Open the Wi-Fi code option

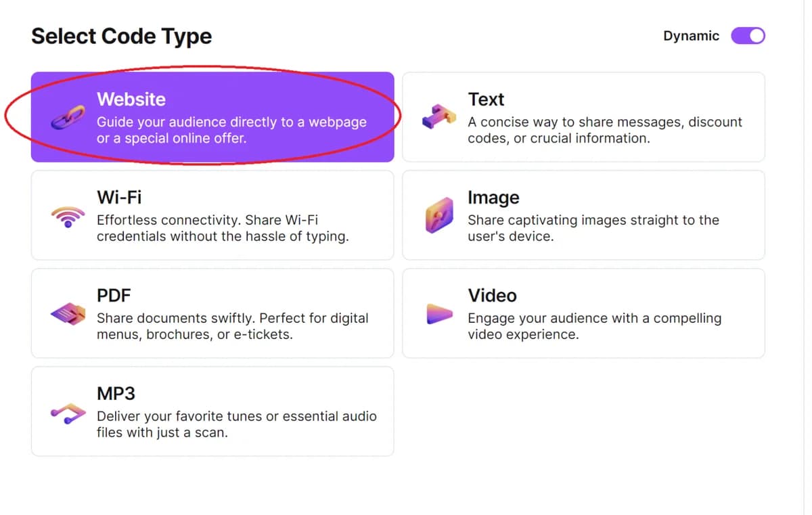212,215
